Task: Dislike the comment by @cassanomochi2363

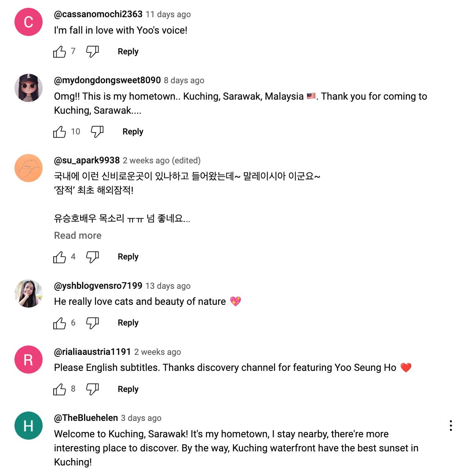Action: pos(93,52)
